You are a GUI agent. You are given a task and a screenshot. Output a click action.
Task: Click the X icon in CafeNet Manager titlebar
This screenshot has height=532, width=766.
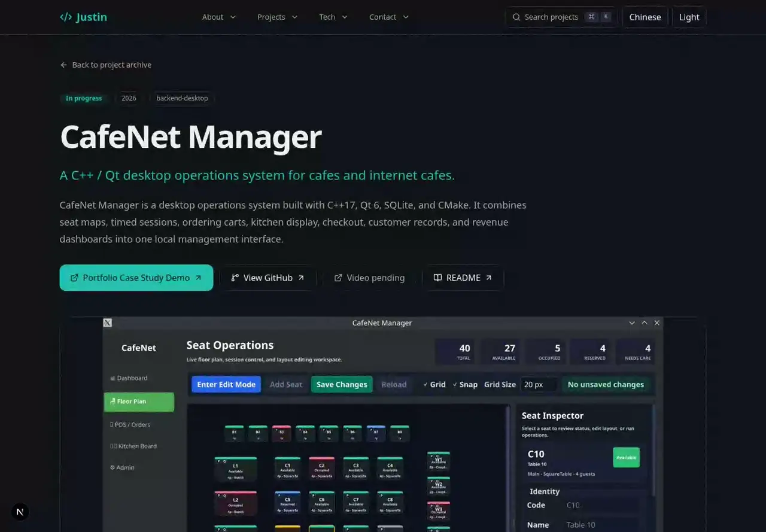(108, 323)
